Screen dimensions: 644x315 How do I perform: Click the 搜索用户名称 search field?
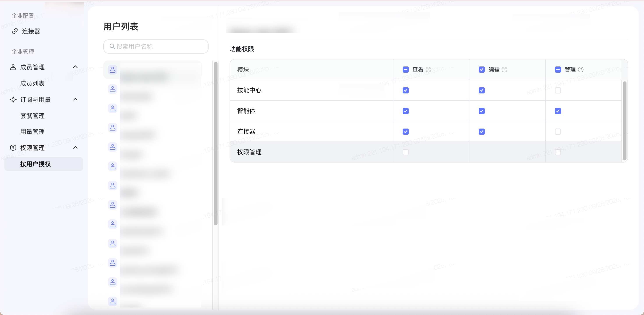pyautogui.click(x=156, y=47)
